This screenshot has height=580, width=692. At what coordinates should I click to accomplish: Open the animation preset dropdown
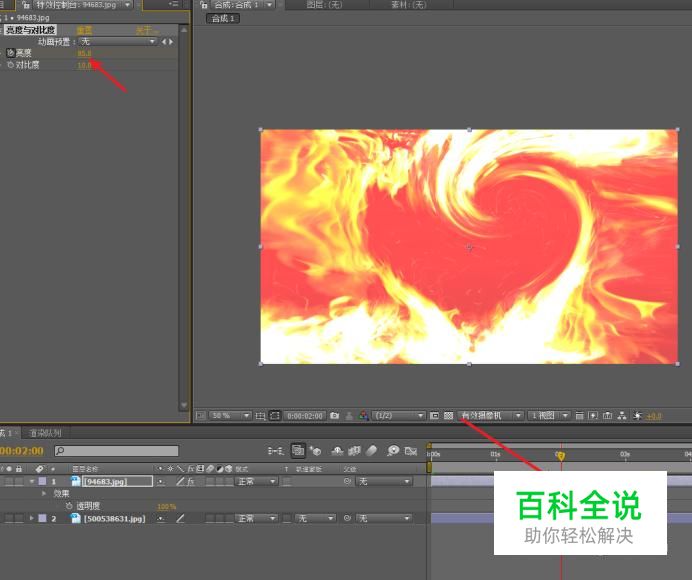point(118,41)
